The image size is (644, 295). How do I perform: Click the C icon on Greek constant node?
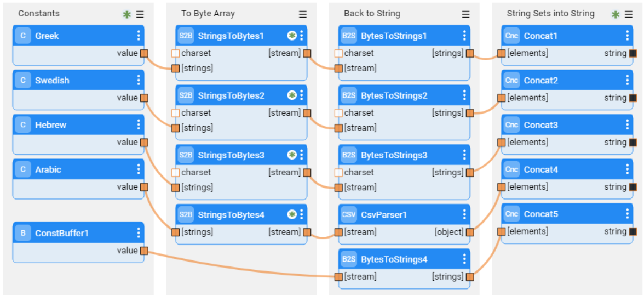coord(23,36)
